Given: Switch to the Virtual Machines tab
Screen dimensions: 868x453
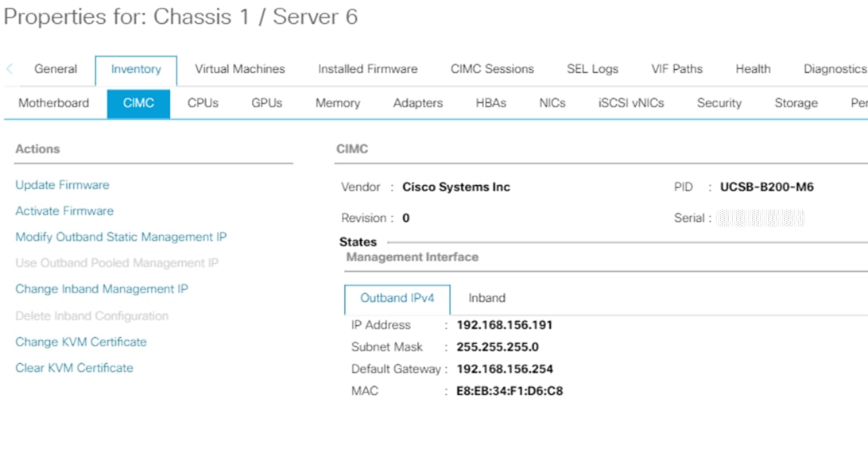Looking at the screenshot, I should 239,69.
